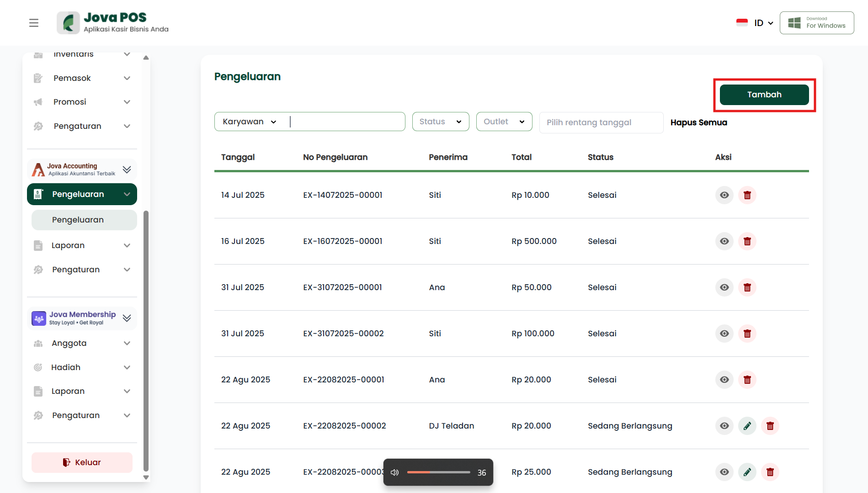Screen dimensions: 868x493
Task: View details of expense EX-22082025-00001
Action: (x=724, y=380)
